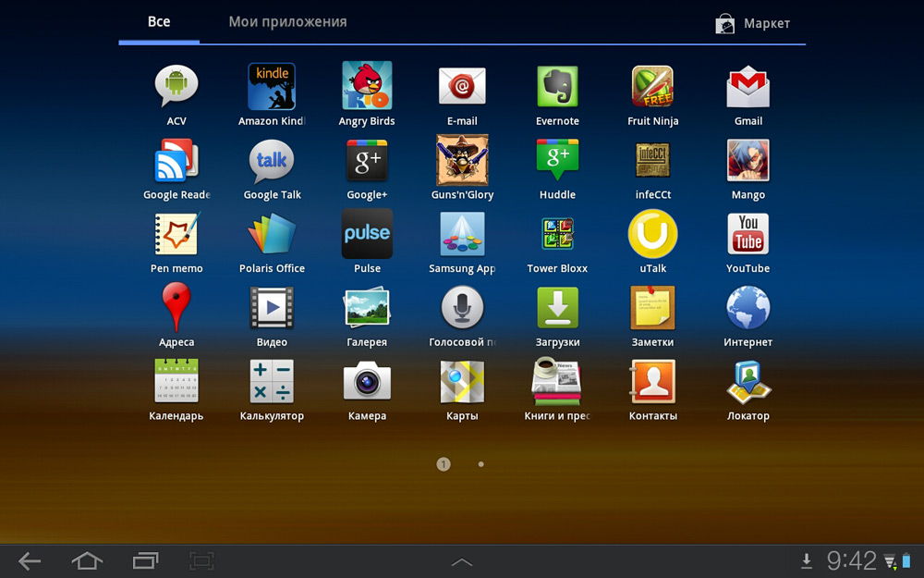Open the Google+ app
Image resolution: width=924 pixels, height=578 pixels.
click(x=367, y=160)
